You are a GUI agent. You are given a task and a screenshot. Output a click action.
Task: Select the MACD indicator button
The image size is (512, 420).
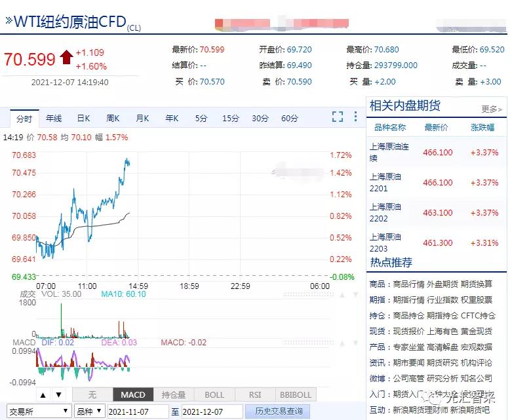(133, 394)
